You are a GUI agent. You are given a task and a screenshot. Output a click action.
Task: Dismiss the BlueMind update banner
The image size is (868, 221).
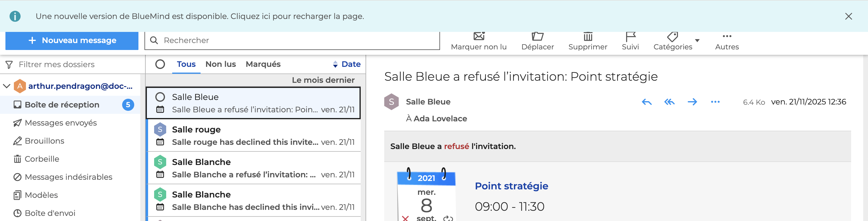[x=848, y=17]
